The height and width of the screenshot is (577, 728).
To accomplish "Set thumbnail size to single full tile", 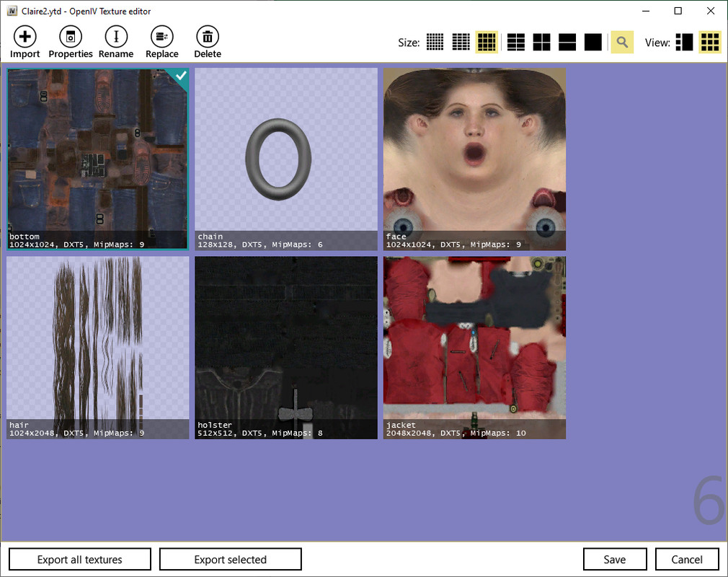I will (x=593, y=43).
